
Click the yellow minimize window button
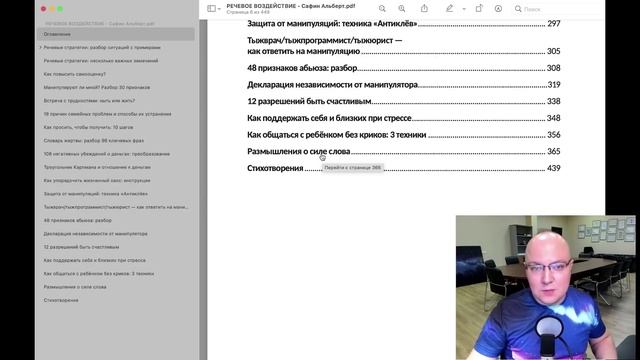pos(52,9)
